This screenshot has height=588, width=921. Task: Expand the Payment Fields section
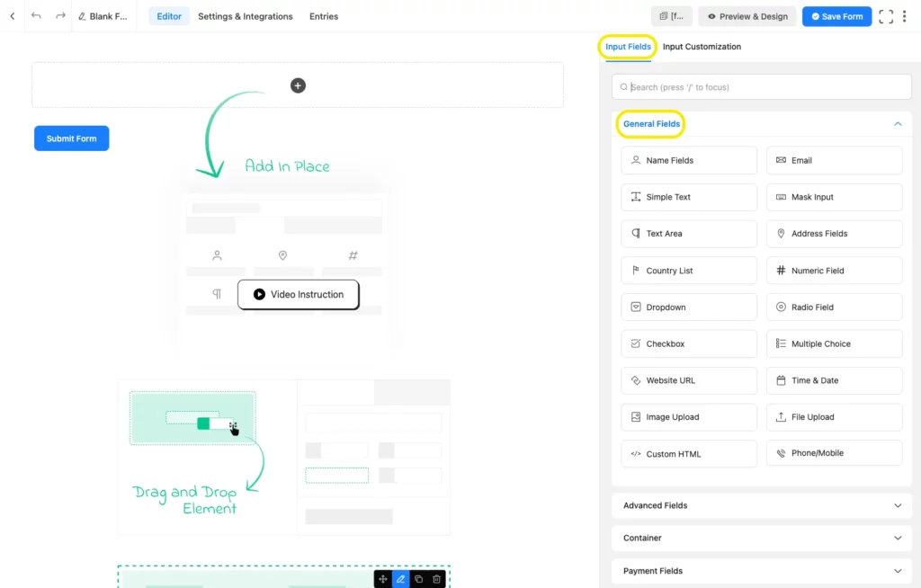click(x=761, y=570)
